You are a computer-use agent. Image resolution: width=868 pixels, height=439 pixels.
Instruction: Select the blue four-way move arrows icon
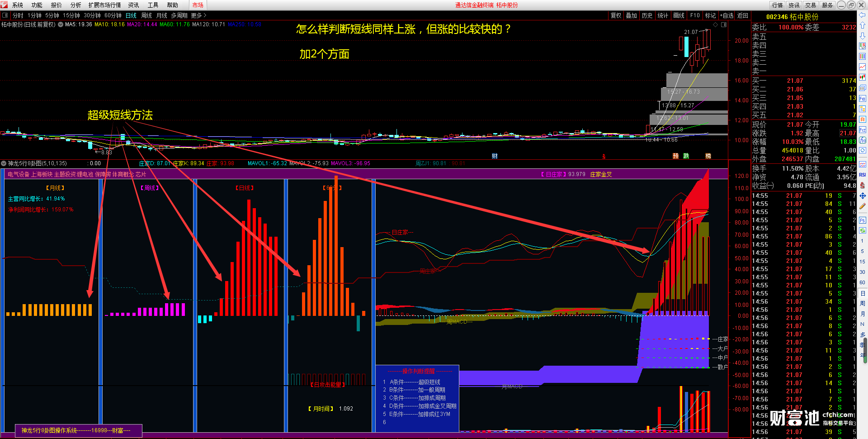point(863,196)
